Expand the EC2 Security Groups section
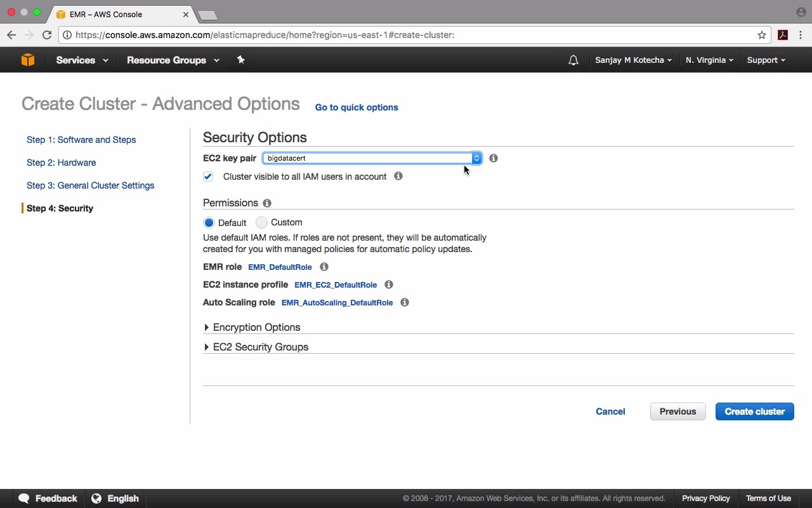Viewport: 812px width, 508px height. point(260,347)
